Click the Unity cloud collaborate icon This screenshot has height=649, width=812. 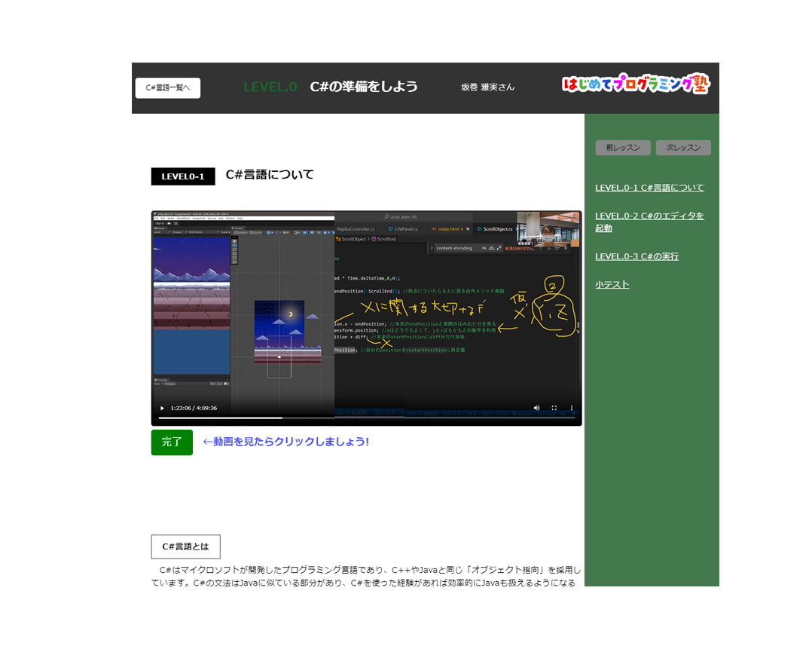click(x=169, y=224)
